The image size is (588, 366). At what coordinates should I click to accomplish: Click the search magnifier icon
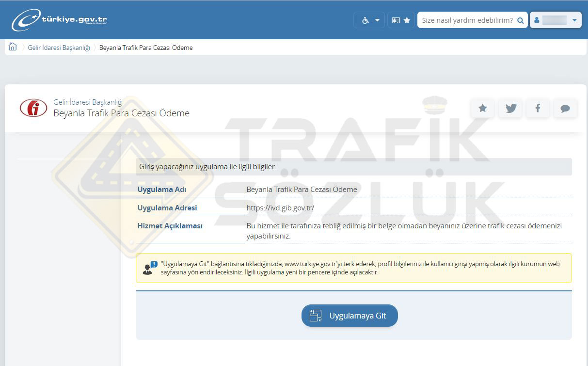point(521,20)
